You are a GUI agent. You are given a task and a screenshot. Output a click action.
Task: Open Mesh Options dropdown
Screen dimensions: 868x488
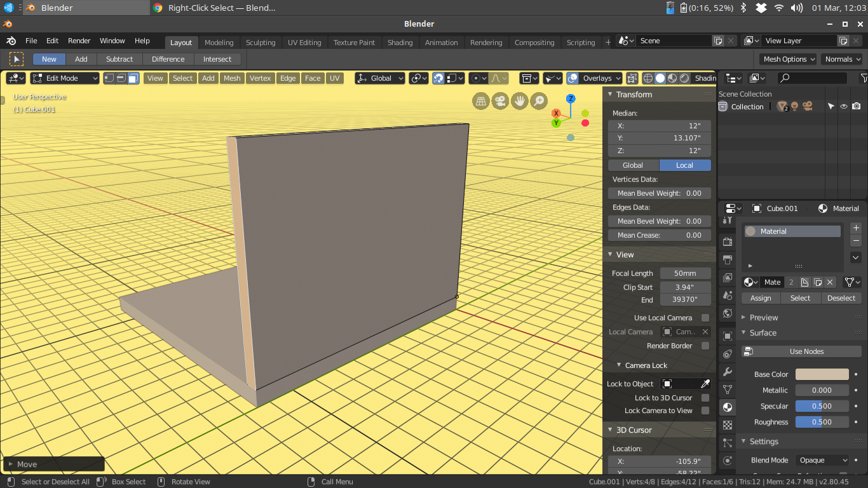[789, 59]
